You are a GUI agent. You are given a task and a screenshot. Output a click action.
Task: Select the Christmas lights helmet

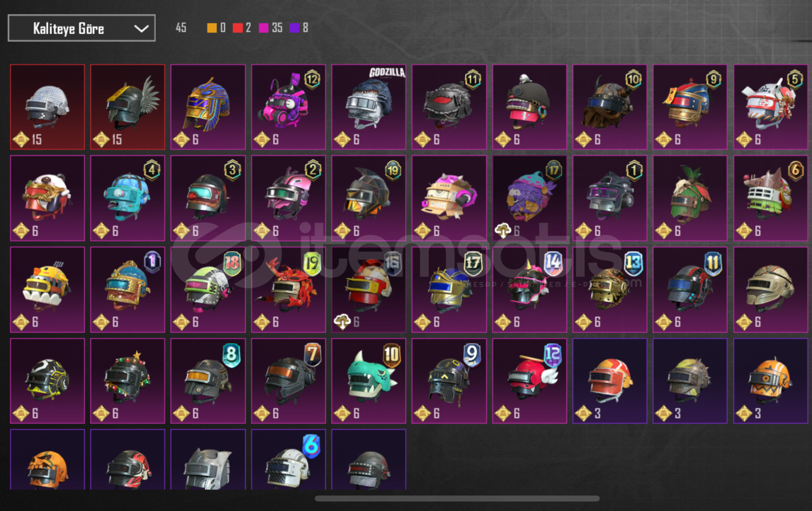click(x=128, y=380)
